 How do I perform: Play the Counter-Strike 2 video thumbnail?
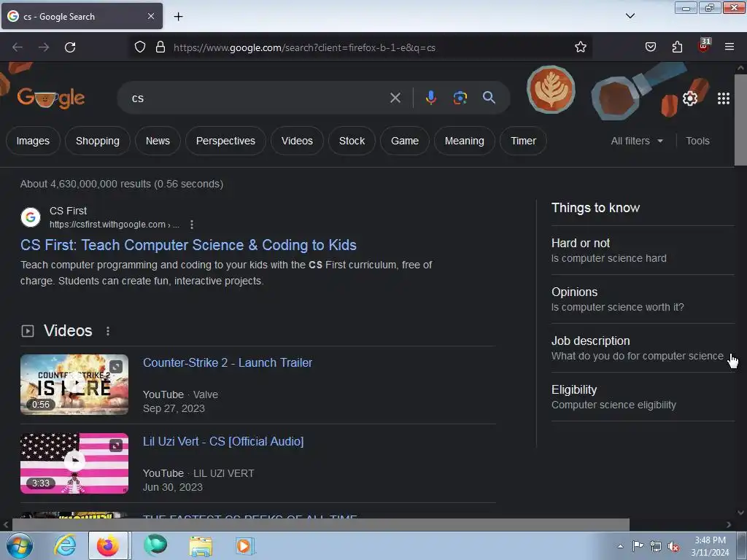click(x=74, y=384)
